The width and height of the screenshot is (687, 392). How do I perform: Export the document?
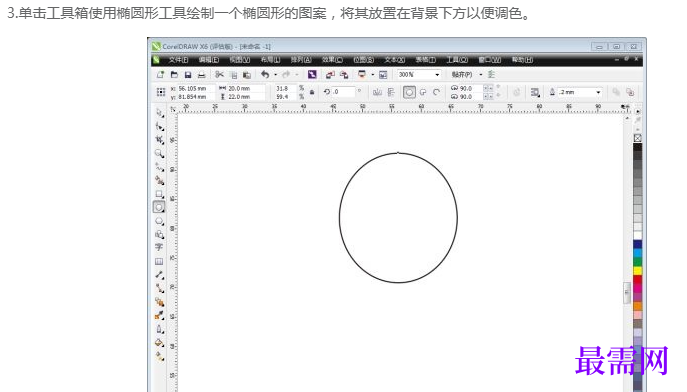pyautogui.click(x=344, y=75)
